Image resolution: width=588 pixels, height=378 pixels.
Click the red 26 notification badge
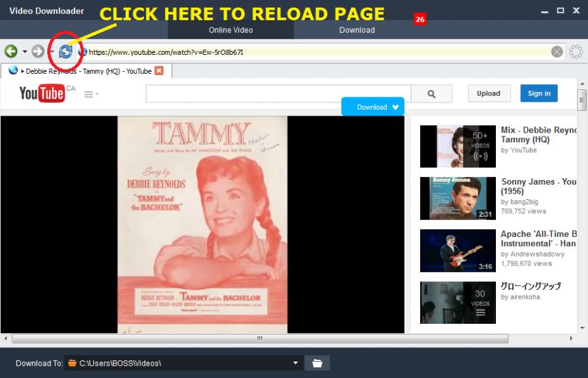pyautogui.click(x=420, y=19)
